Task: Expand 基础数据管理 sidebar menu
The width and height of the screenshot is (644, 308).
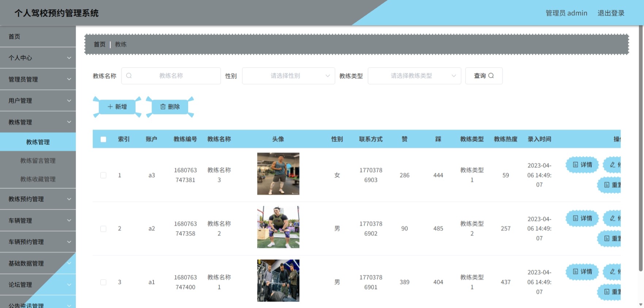Action: tap(38, 263)
